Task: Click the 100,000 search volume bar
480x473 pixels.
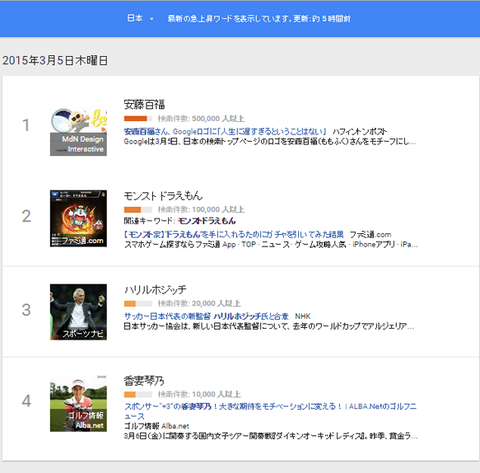Action: pos(138,210)
